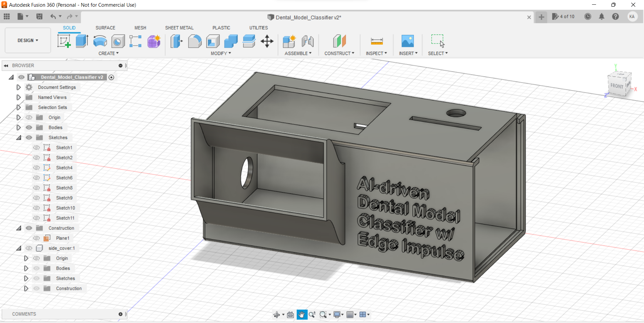Image resolution: width=644 pixels, height=323 pixels.
Task: Open the ASSEMBLE menu
Action: (x=298, y=53)
